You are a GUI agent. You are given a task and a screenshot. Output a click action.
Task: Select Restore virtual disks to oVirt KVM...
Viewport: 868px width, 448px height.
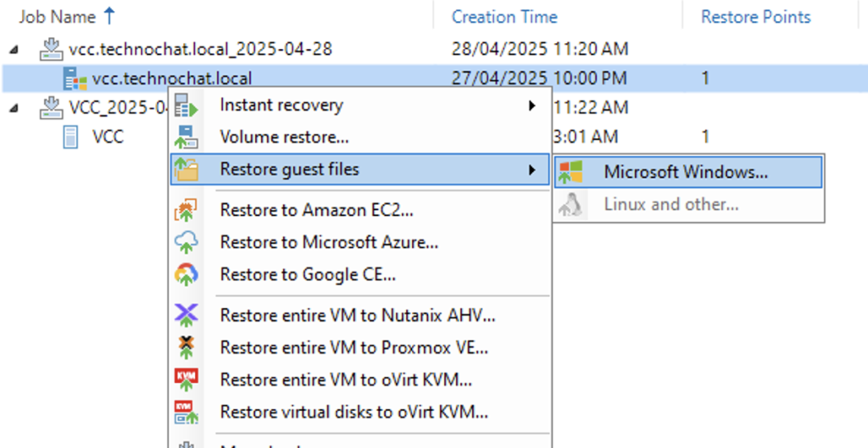(x=353, y=412)
